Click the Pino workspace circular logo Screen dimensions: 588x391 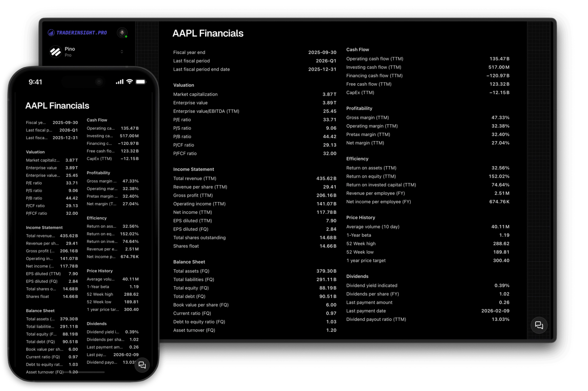pyautogui.click(x=55, y=52)
